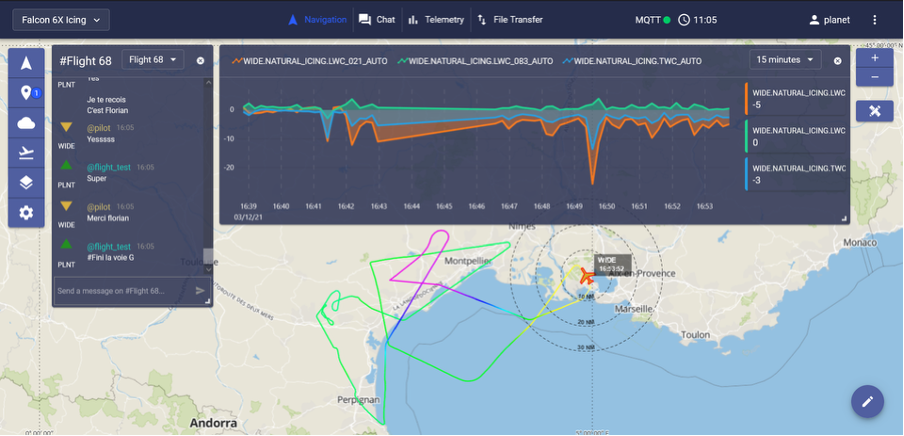Toggle the TWC_AUTO series legend
Image resolution: width=904 pixels, height=436 pixels.
tap(632, 61)
